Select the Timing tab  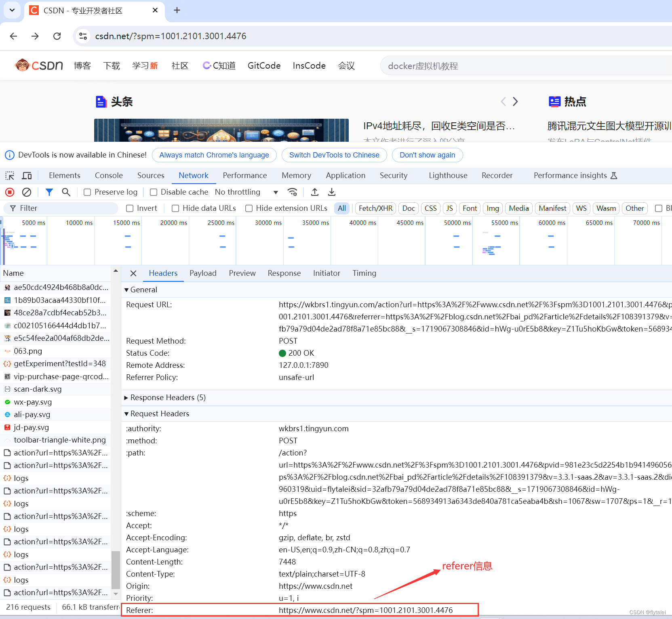(x=364, y=273)
